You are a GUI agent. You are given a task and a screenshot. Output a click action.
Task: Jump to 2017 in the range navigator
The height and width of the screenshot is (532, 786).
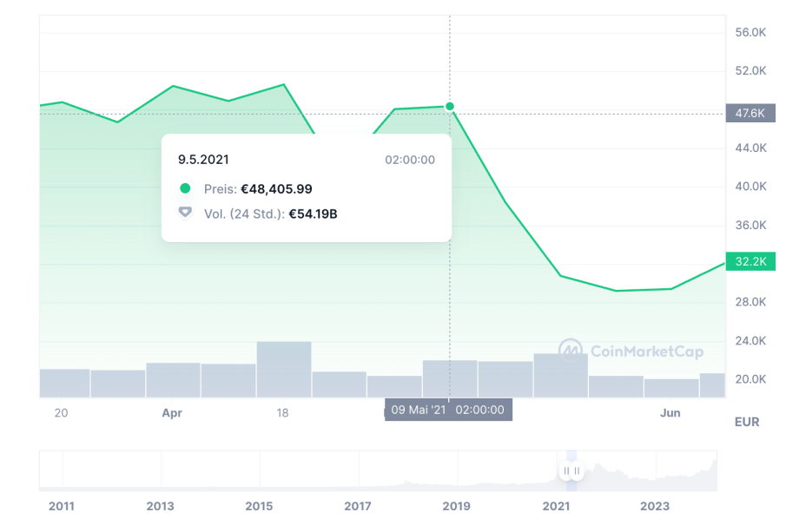(x=358, y=506)
